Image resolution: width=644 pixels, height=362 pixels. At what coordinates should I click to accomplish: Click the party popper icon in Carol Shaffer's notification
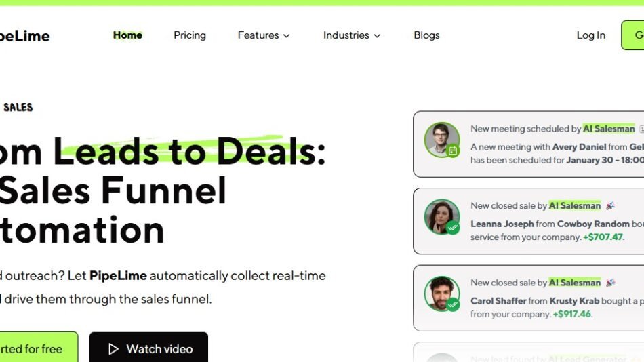click(x=611, y=282)
